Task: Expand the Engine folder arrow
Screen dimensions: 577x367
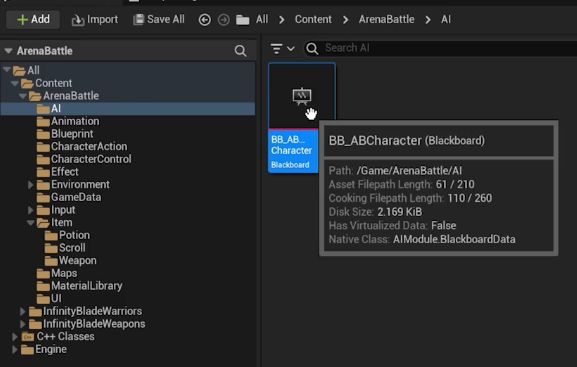Action: [x=14, y=349]
